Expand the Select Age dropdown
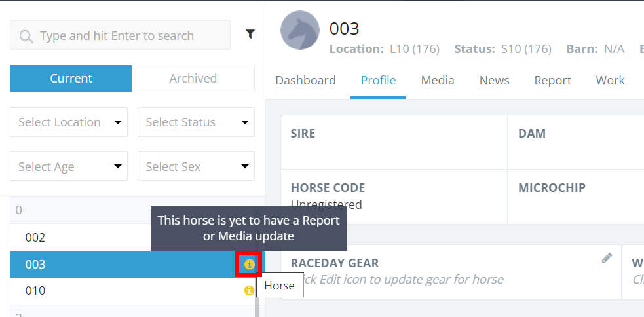644x317 pixels. (69, 167)
